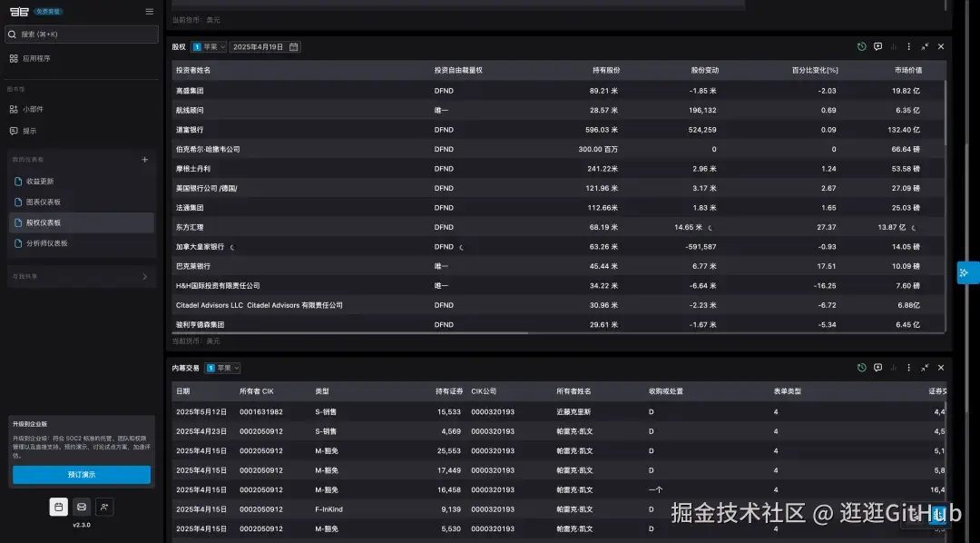Select the 道富银行 investor row
Image resolution: width=980 pixels, height=543 pixels.
558,130
